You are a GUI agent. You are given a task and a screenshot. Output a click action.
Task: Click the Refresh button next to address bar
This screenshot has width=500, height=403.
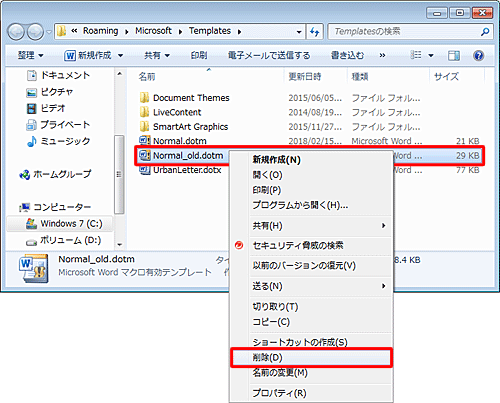pyautogui.click(x=315, y=32)
